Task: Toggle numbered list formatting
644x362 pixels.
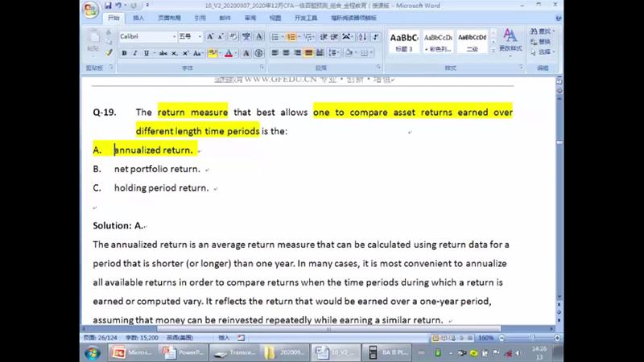Action: 291,37
